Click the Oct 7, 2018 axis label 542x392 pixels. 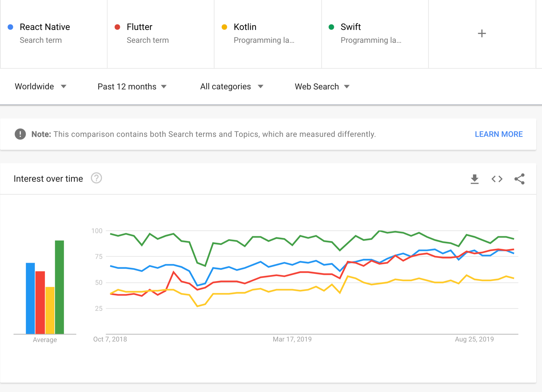(x=110, y=339)
